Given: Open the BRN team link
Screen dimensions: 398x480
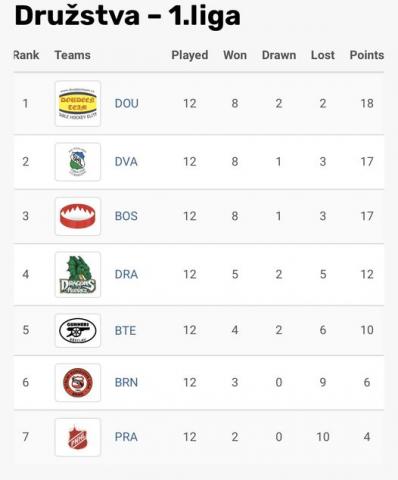Looking at the screenshot, I should point(126,382).
